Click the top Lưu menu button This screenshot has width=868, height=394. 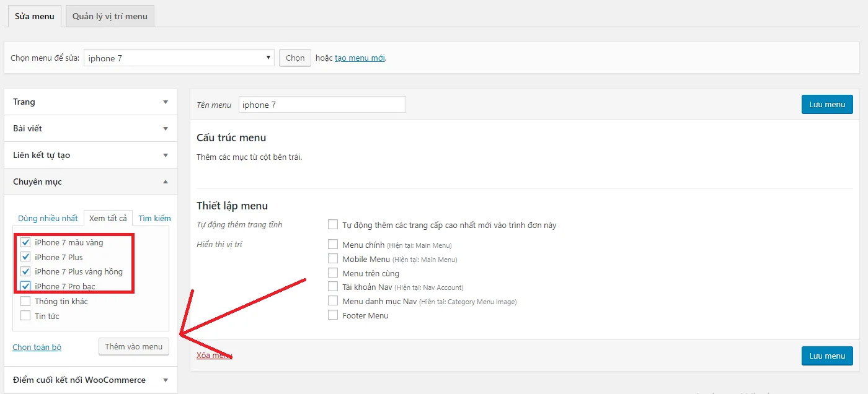[827, 105]
